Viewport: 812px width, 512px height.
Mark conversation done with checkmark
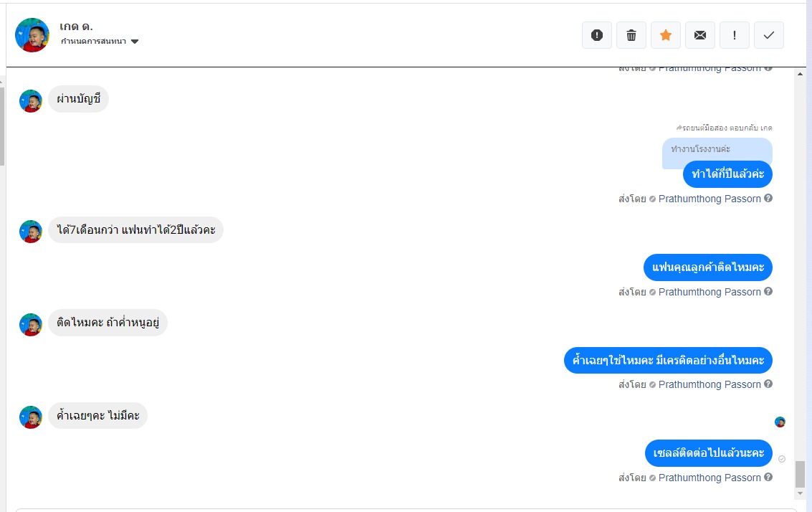pos(769,35)
